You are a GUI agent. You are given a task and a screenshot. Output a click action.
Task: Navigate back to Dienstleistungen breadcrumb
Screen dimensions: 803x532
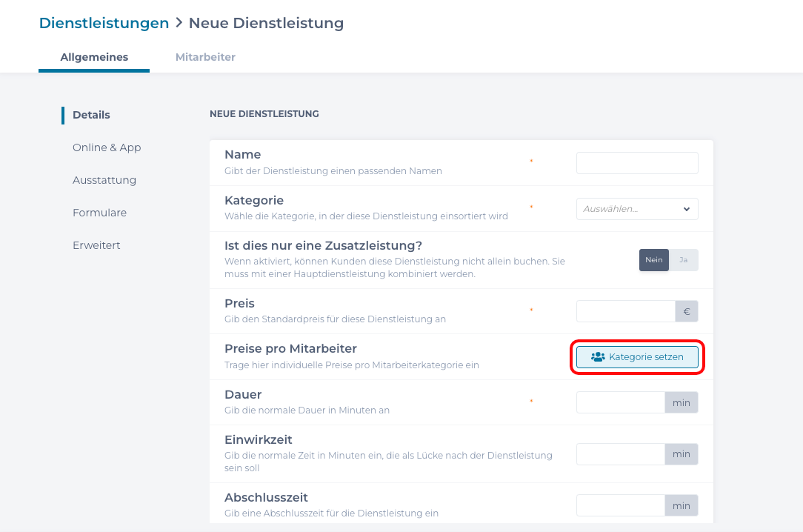click(104, 23)
